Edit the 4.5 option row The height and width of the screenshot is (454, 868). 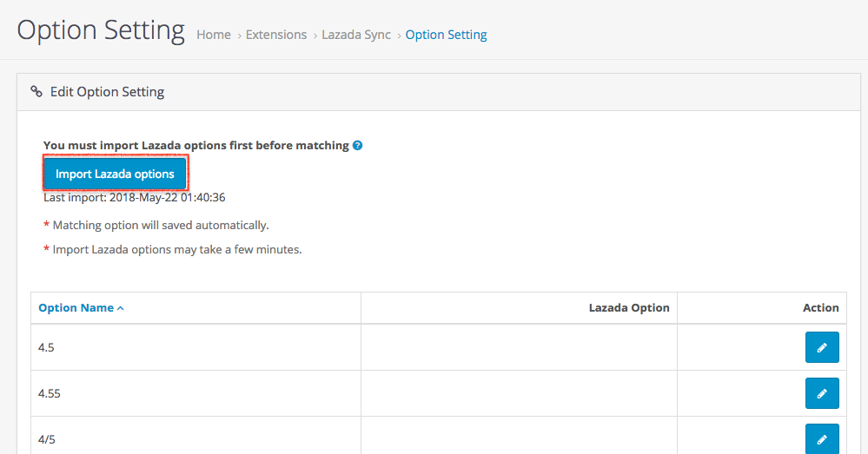pyautogui.click(x=821, y=347)
